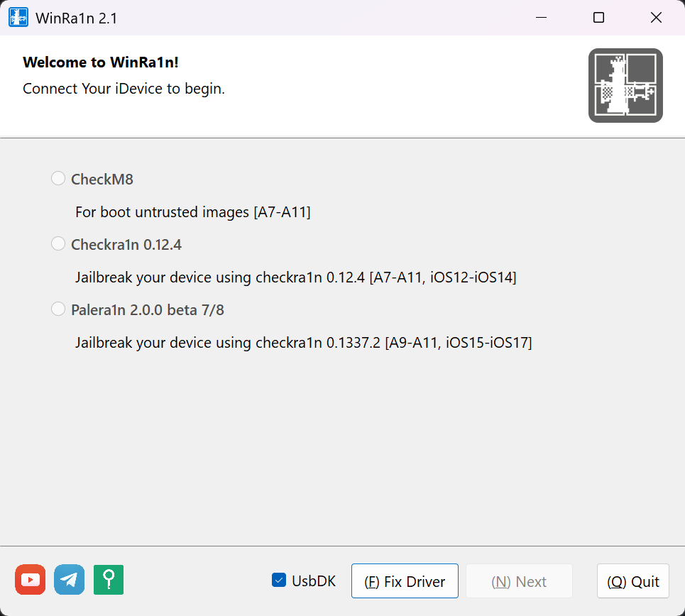Click the blue Telegram icon
Screen dimensions: 685x616
click(69, 580)
